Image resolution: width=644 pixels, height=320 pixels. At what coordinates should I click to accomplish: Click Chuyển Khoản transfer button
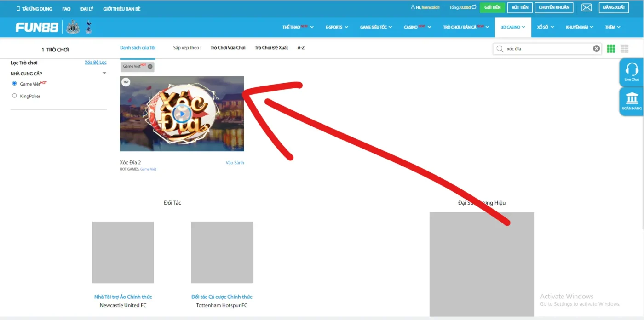click(x=554, y=8)
